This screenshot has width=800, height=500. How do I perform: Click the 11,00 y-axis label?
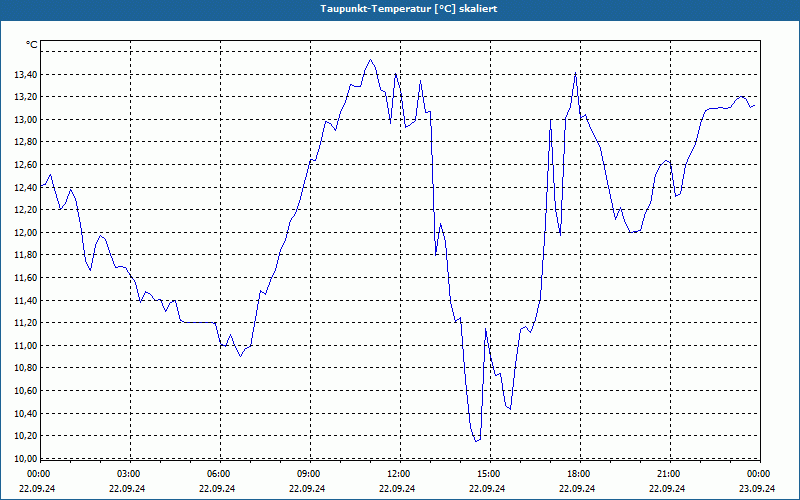pos(26,346)
